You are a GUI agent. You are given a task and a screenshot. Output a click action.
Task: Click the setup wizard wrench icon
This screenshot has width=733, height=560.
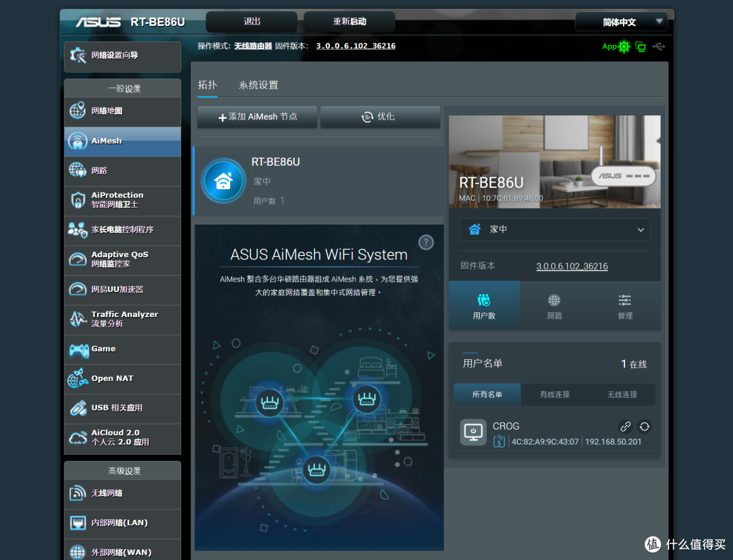[77, 56]
